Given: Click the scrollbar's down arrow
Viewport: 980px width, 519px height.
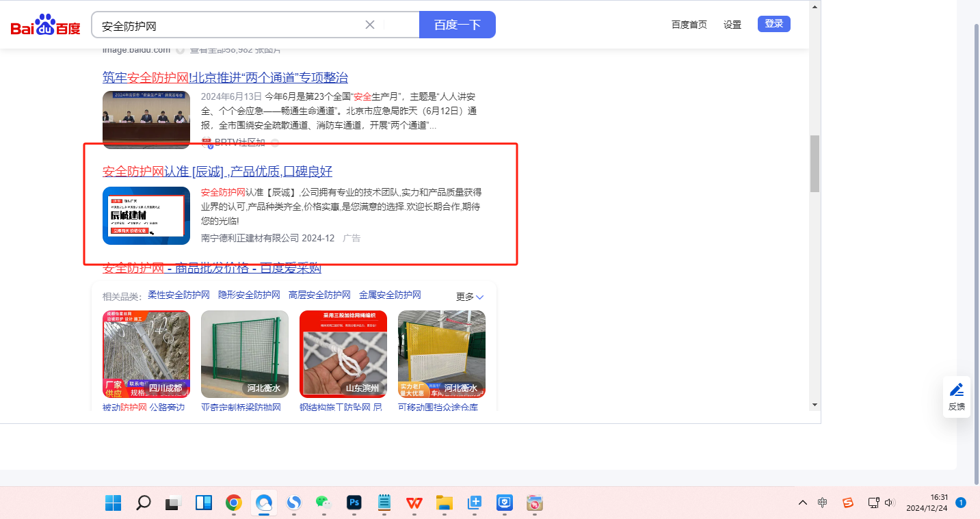Looking at the screenshot, I should (815, 404).
